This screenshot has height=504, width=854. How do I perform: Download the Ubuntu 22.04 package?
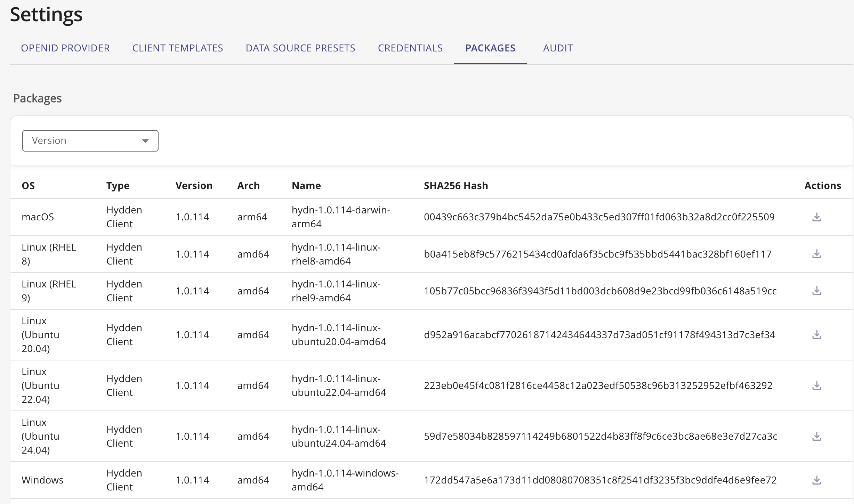(816, 385)
